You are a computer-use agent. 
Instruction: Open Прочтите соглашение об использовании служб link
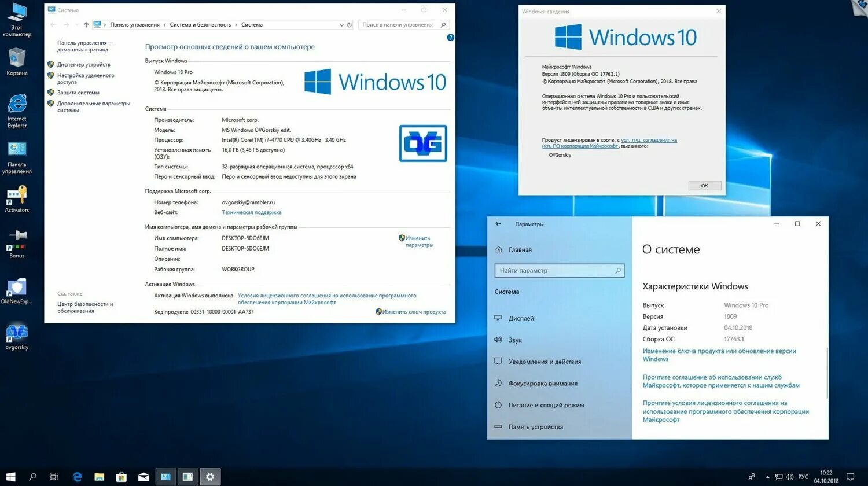point(721,381)
